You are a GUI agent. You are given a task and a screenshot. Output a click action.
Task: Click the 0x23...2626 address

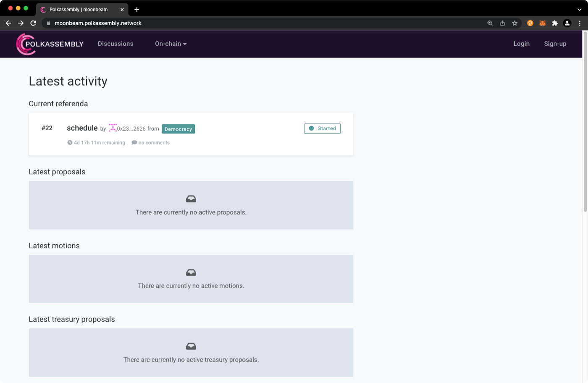coord(131,129)
